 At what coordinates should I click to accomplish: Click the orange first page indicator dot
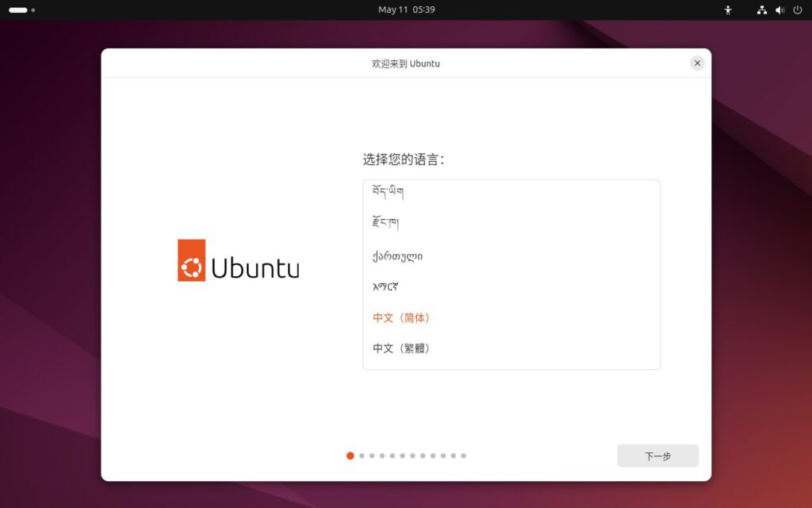tap(350, 456)
